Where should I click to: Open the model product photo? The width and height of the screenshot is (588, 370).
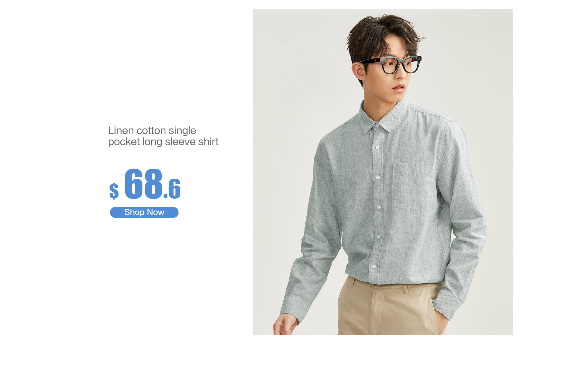383,172
